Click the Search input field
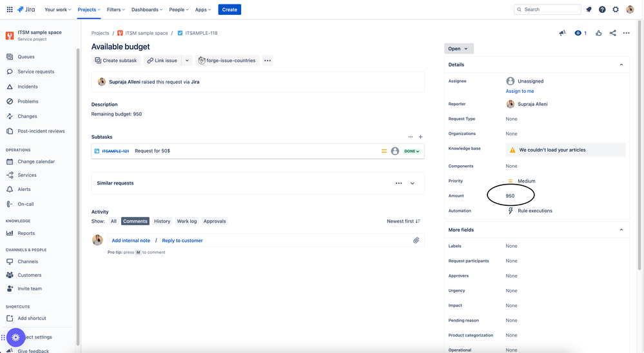This screenshot has width=644, height=353. (x=547, y=10)
